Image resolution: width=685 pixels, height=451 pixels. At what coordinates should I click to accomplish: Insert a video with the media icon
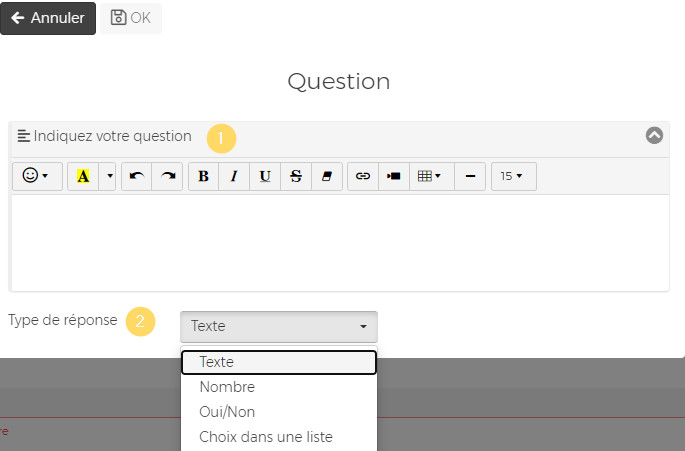point(394,176)
